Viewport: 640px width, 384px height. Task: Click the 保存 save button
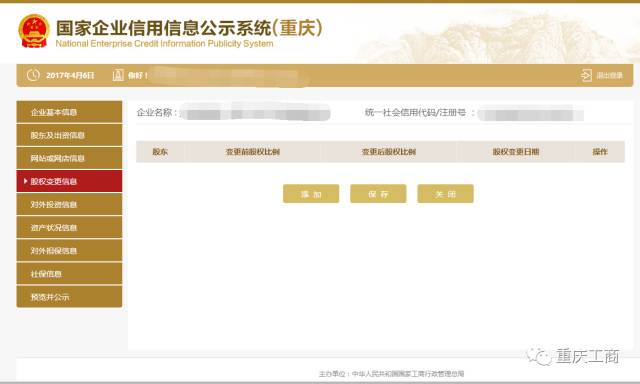(x=378, y=193)
